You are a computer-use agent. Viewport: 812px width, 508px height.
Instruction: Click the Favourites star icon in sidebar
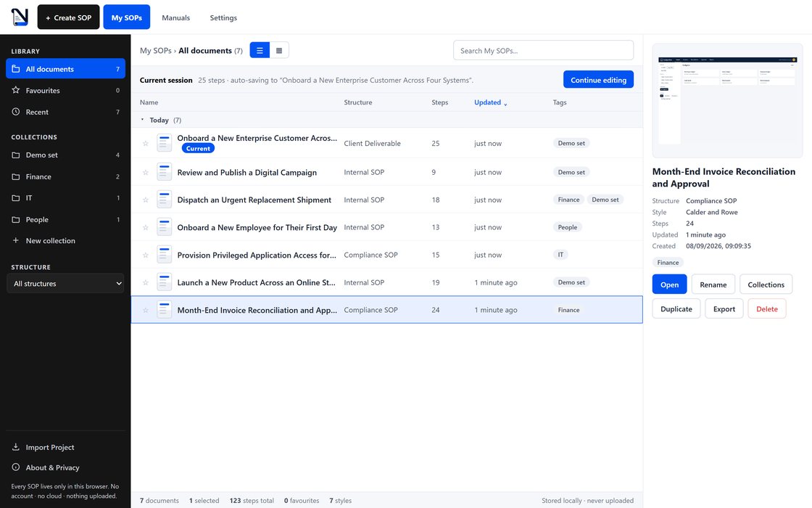pyautogui.click(x=15, y=90)
